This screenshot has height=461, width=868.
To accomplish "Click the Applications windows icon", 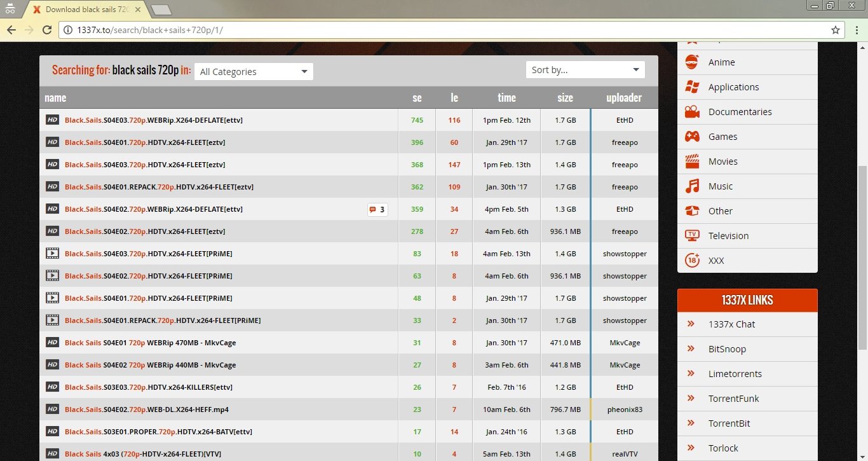I will pyautogui.click(x=692, y=86).
